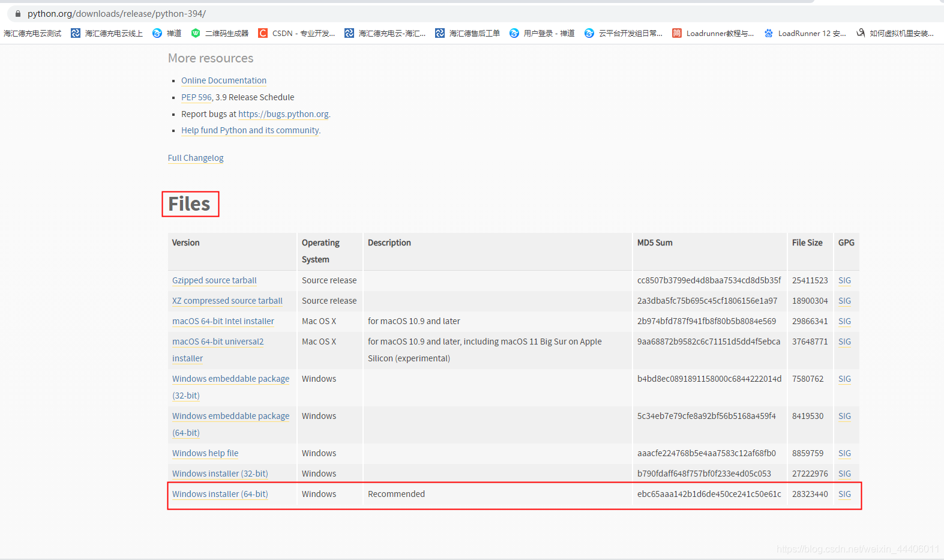Screen dimensions: 944x560
Task: Download Windows installer (64-bit)
Action: point(220,494)
